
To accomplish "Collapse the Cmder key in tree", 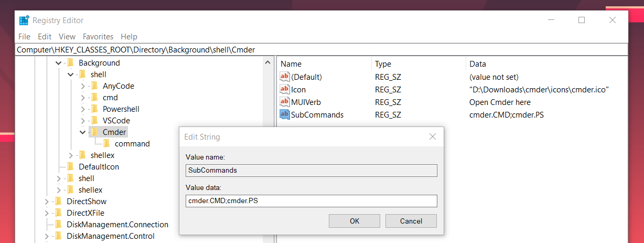I will coord(82,132).
